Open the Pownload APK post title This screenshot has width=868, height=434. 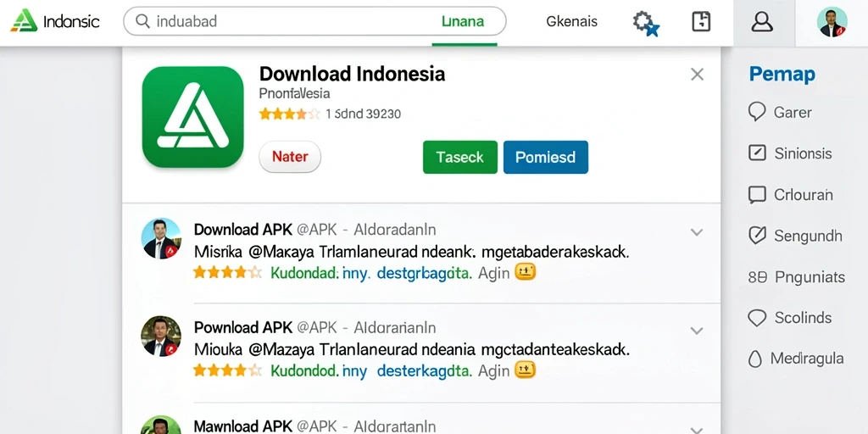point(242,327)
